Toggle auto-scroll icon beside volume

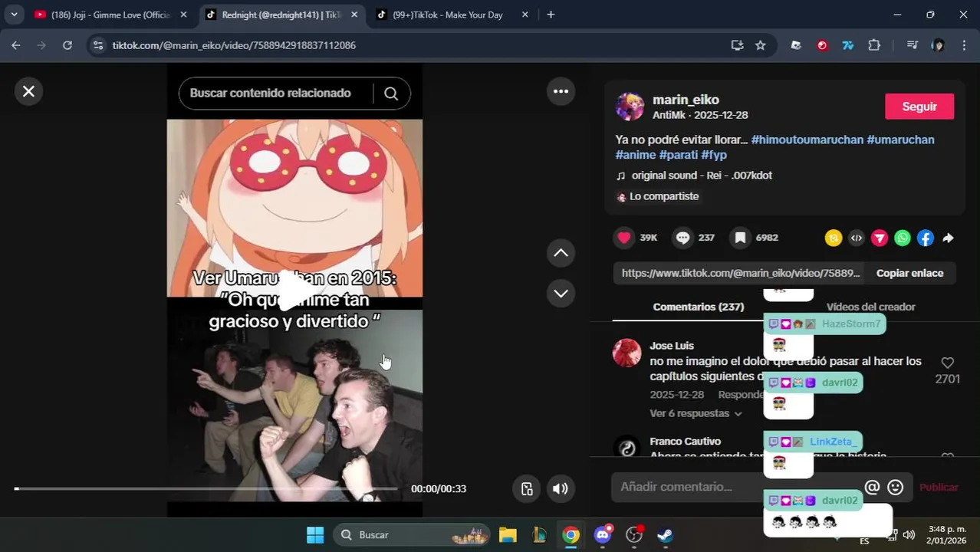coord(527,488)
